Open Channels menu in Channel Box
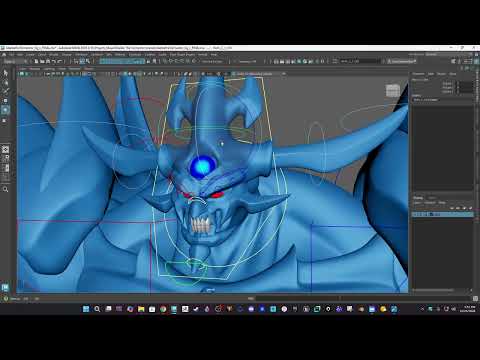 [x=419, y=74]
